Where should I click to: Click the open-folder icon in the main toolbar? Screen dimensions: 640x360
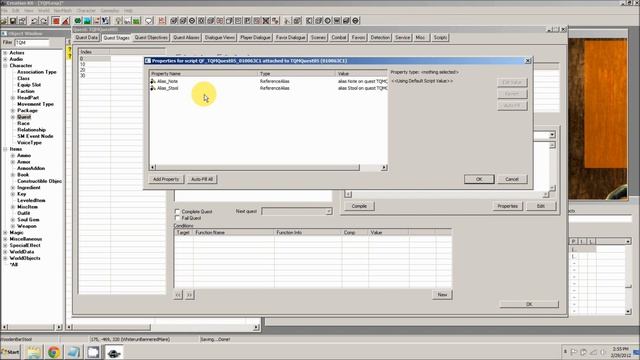tap(4, 20)
